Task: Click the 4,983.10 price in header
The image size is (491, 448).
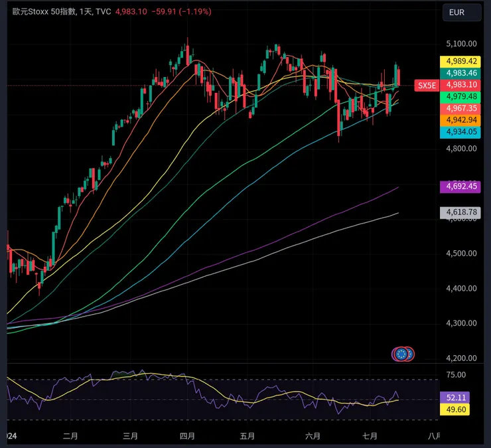Action: click(131, 11)
